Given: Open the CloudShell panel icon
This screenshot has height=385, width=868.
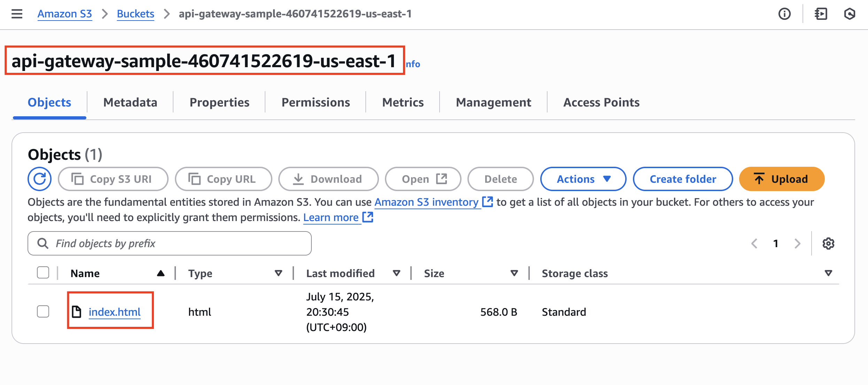Looking at the screenshot, I should coord(821,14).
